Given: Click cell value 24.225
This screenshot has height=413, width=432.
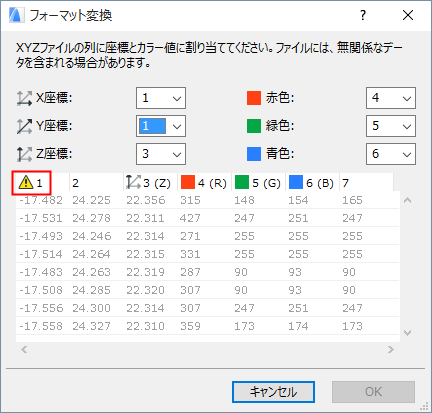Looking at the screenshot, I should 91,200.
